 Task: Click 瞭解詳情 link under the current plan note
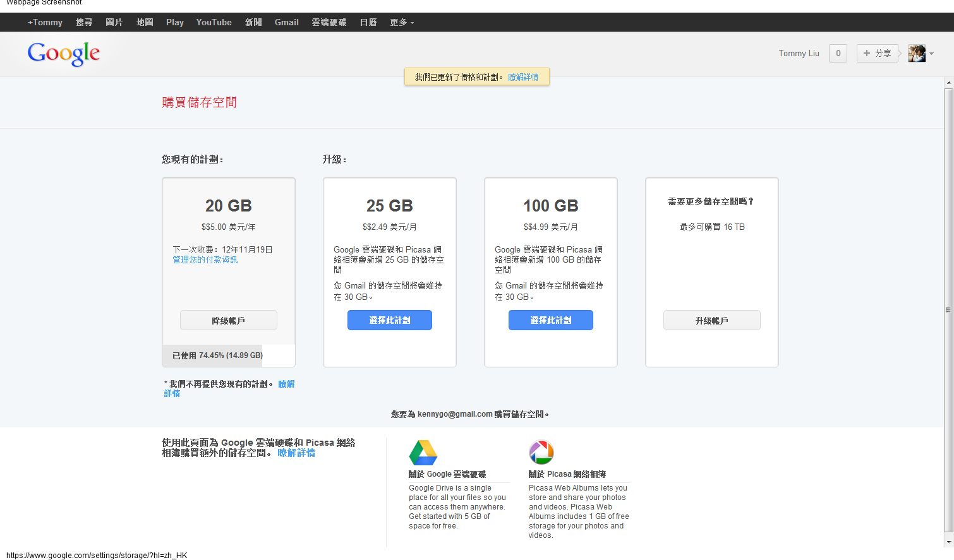286,384
